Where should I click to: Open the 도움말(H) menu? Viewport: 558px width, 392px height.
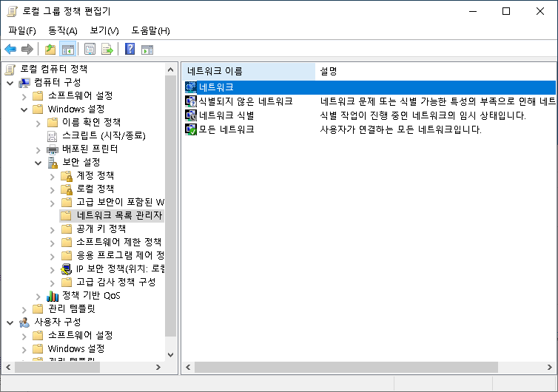pos(150,30)
